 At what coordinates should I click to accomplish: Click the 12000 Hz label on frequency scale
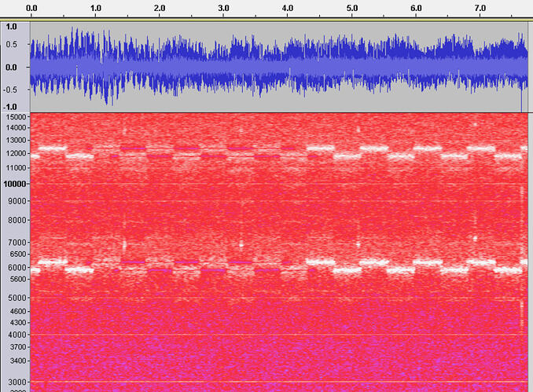point(14,155)
